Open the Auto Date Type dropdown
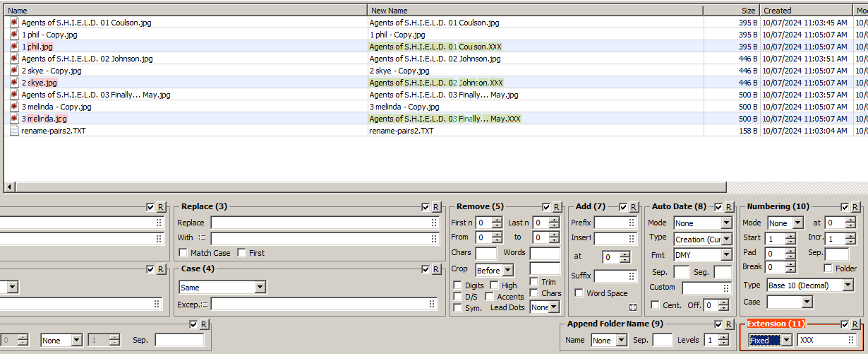The width and height of the screenshot is (868, 354). (x=703, y=239)
